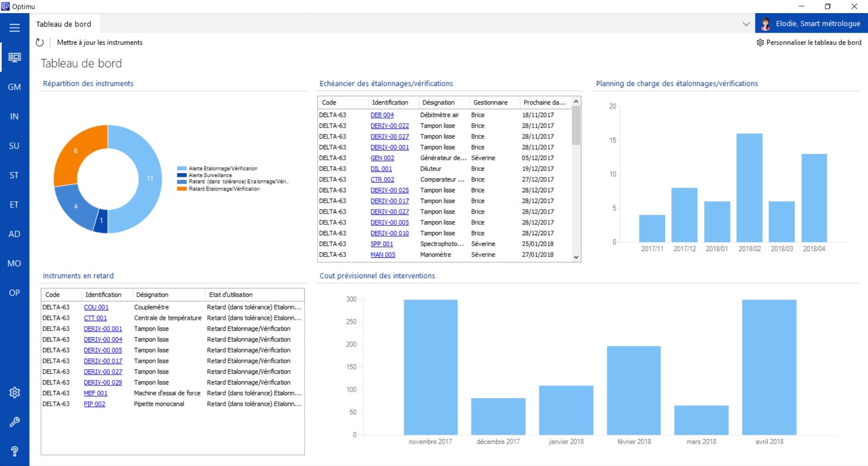Expand the tab list chevron dropdown
868x466 pixels.
pyautogui.click(x=746, y=24)
